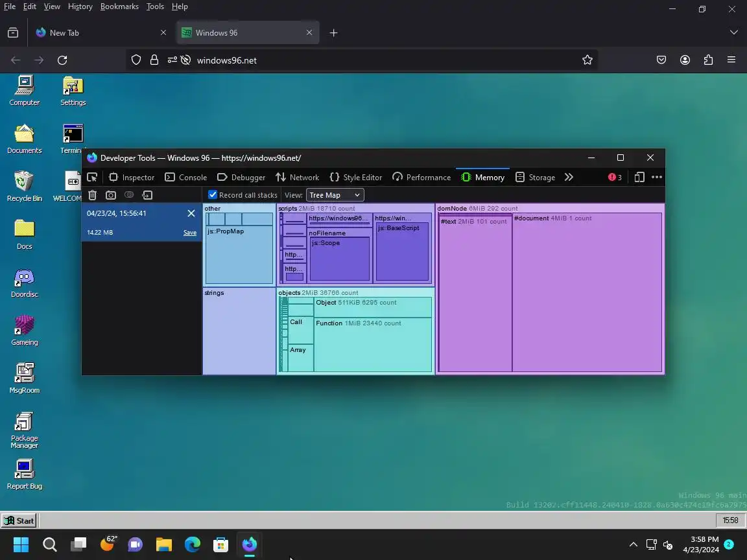Open a new tab with plus button
This screenshot has height=560, width=747.
tap(333, 33)
